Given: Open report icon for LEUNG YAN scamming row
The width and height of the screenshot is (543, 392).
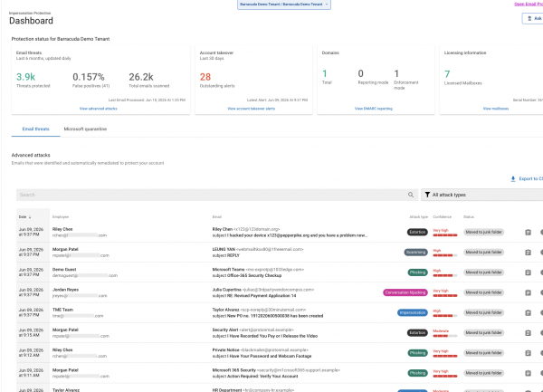Looking at the screenshot, I should 528,253.
